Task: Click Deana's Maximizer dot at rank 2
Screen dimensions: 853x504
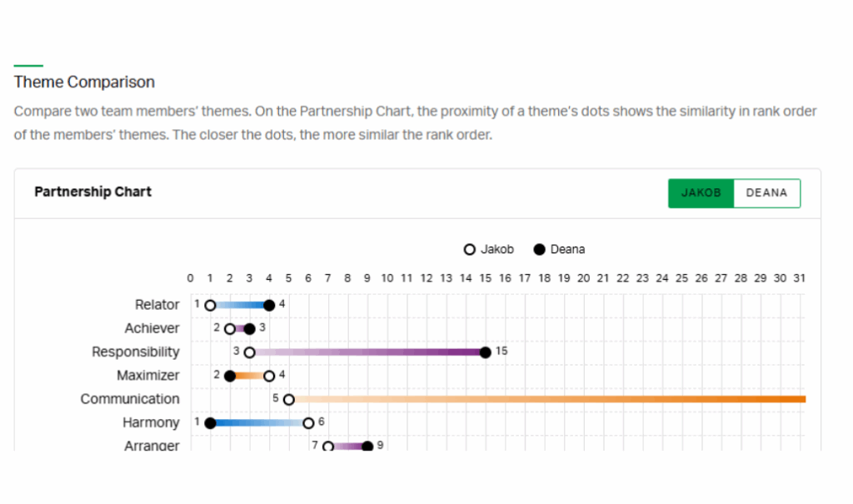Action: click(230, 376)
